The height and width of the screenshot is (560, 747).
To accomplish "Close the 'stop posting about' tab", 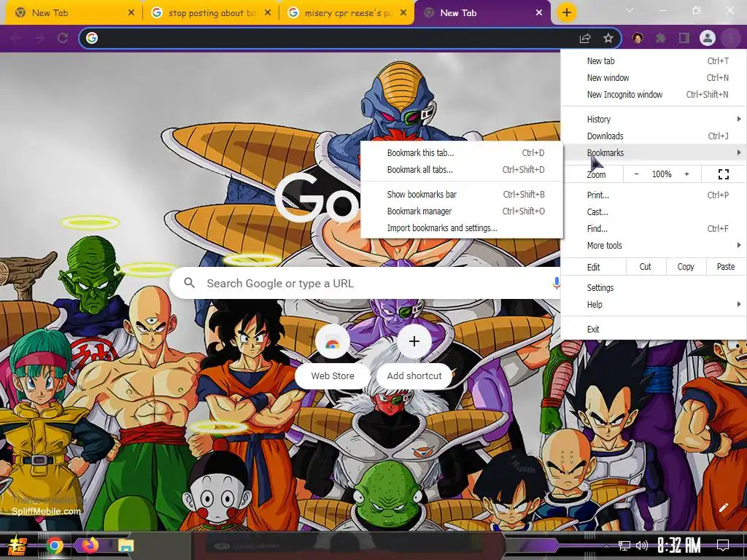I will coord(268,13).
